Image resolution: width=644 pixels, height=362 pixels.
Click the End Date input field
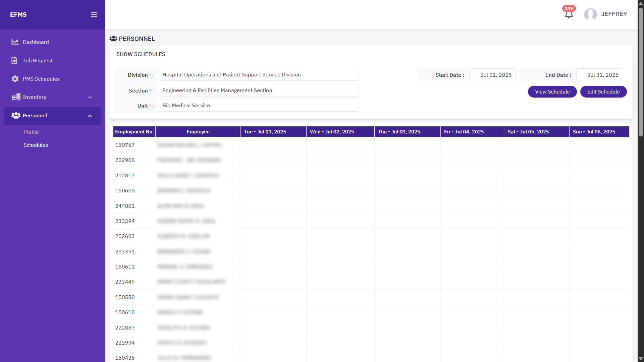(599, 75)
